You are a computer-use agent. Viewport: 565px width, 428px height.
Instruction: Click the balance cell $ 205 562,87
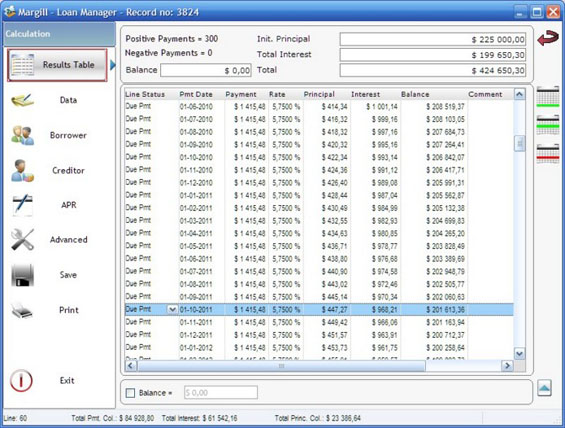click(445, 196)
